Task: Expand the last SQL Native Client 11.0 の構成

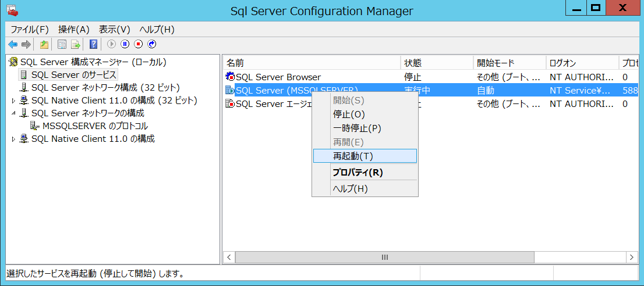Action: click(13, 139)
